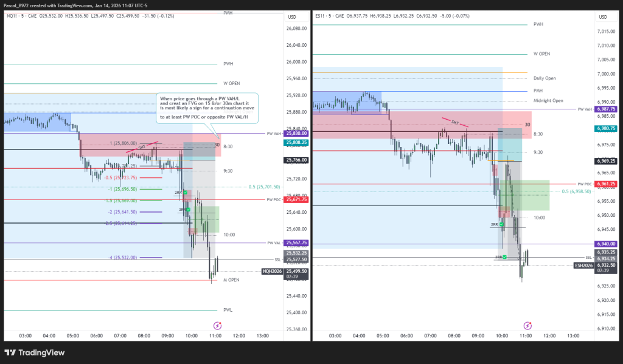Select the PW POC 25,671.75 red price label
The width and height of the screenshot is (623, 364).
[x=295, y=199]
